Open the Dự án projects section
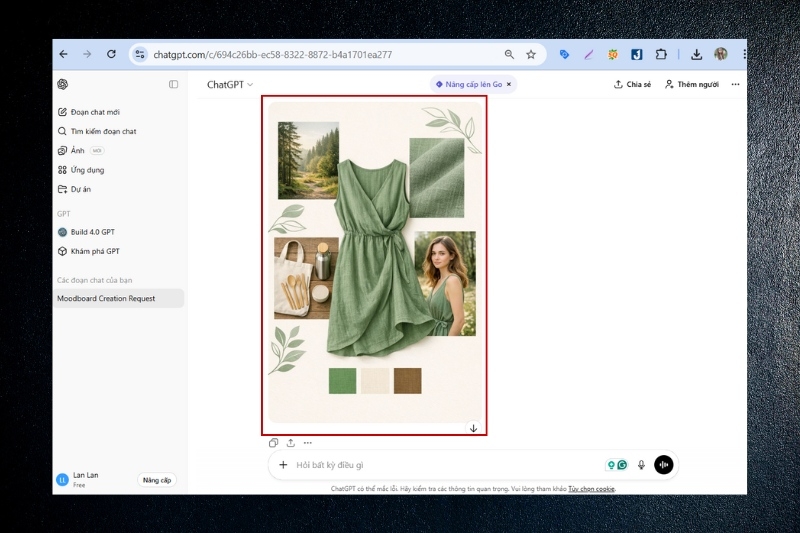Viewport: 800px width, 533px height. click(x=80, y=189)
